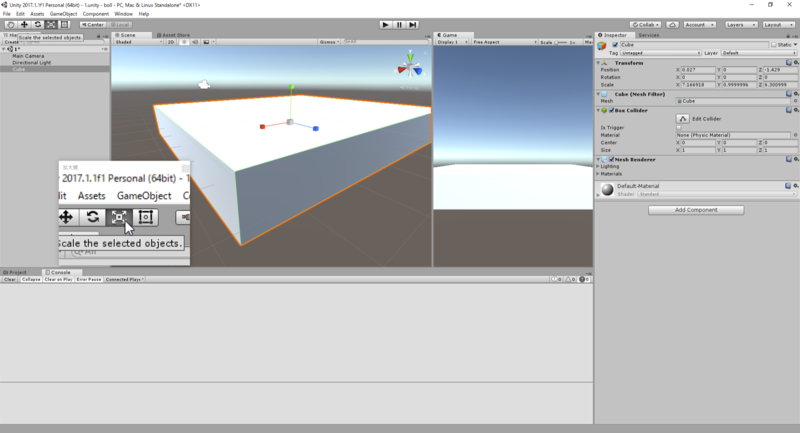Switch to the Project tab
The width and height of the screenshot is (800, 433).
[15, 272]
